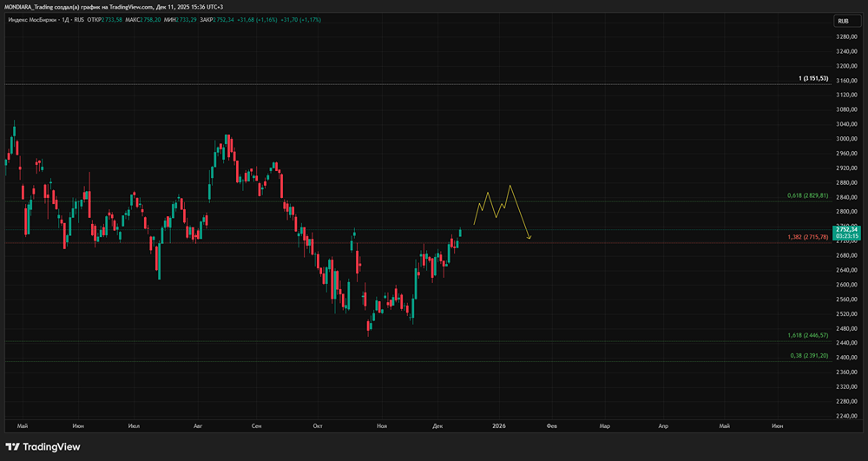Viewport: 868px width, 461px height.
Task: Click the 2026 time axis label
Action: [499, 426]
